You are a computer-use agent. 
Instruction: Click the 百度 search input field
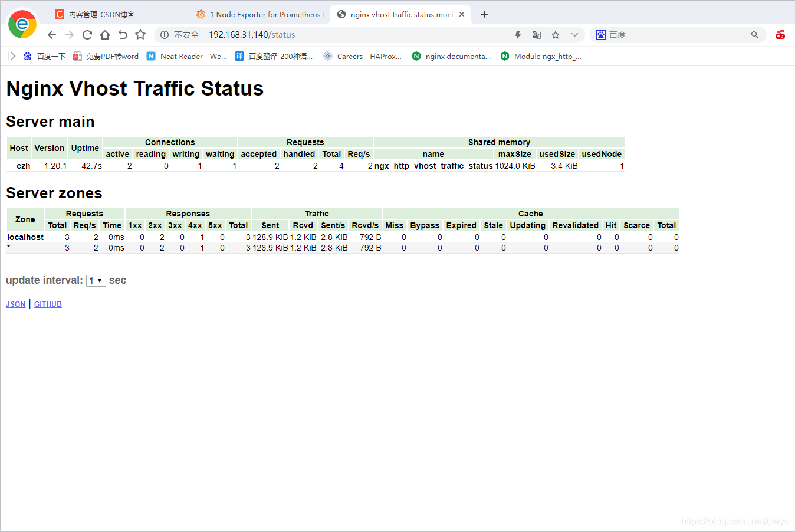tap(678, 35)
